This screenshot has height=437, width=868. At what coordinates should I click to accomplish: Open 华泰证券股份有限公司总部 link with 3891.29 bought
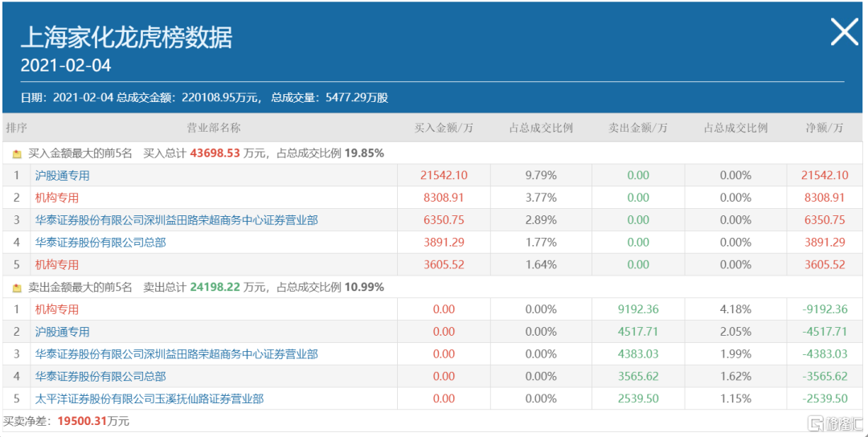[100, 243]
